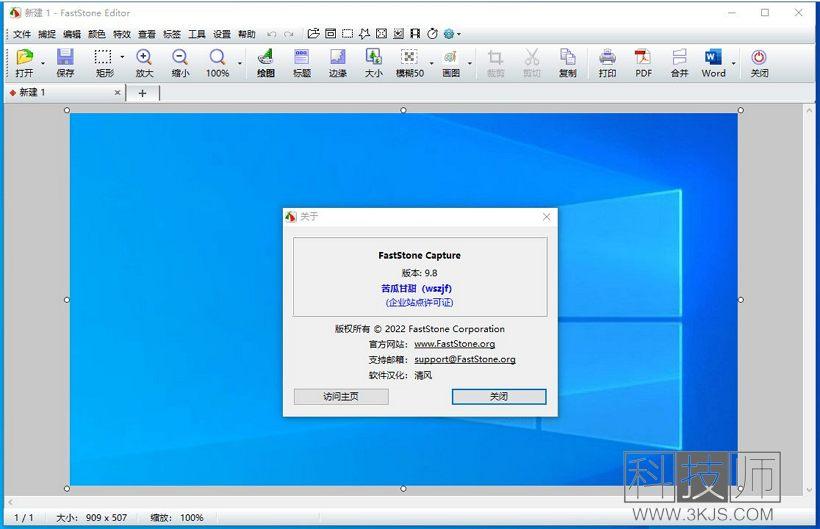Open the Resize (大小) tool
The image size is (820, 529).
tap(373, 63)
